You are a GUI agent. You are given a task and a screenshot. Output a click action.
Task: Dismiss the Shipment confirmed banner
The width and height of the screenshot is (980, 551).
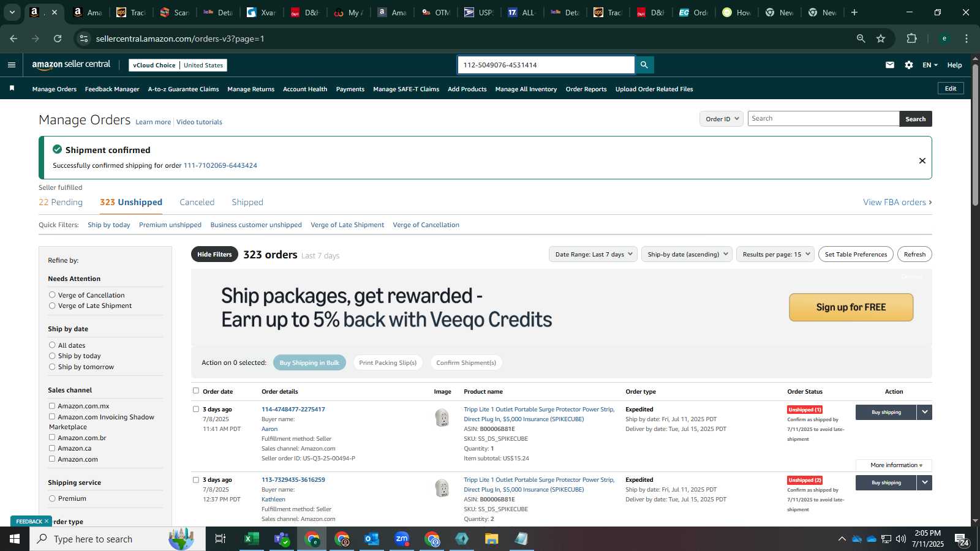(x=922, y=160)
